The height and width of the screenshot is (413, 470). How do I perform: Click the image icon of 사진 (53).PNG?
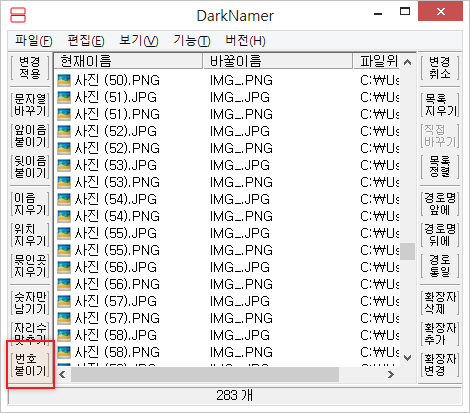[x=64, y=182]
